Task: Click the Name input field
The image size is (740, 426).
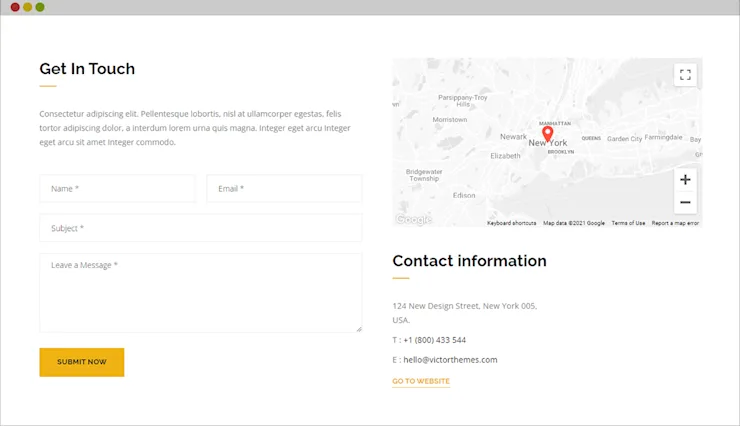Action: pos(118,189)
